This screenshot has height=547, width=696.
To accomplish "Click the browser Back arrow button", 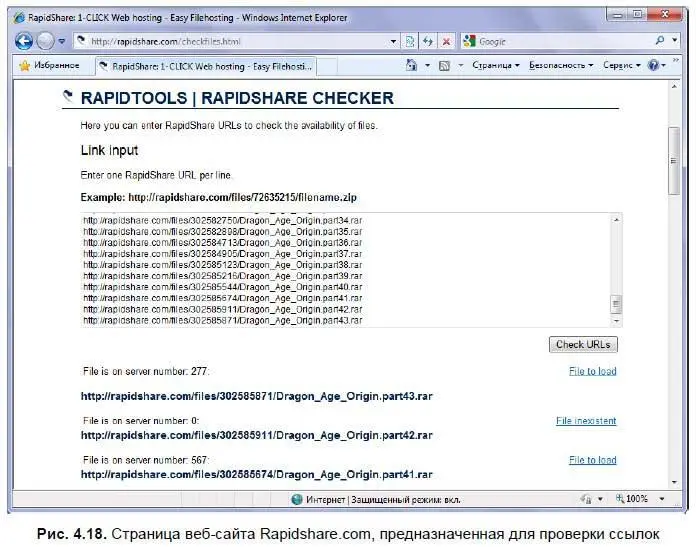I will (x=24, y=41).
